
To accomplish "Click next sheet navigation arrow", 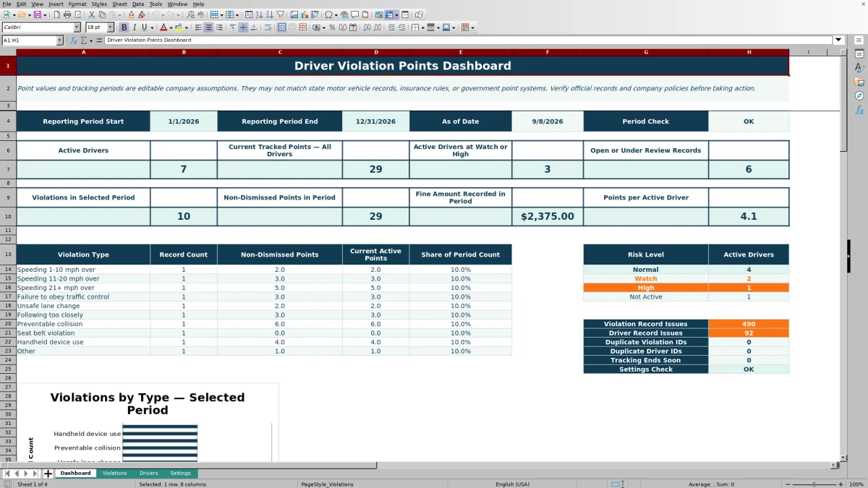I will (x=26, y=474).
